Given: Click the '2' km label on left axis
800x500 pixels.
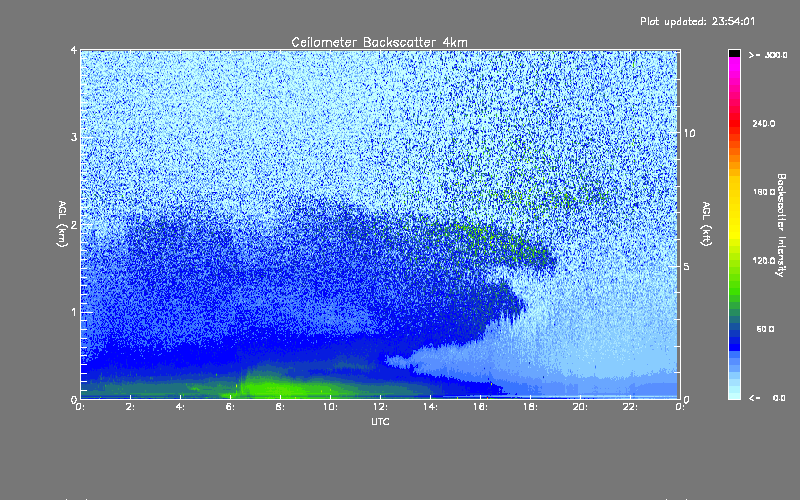Looking at the screenshot, I should (74, 224).
